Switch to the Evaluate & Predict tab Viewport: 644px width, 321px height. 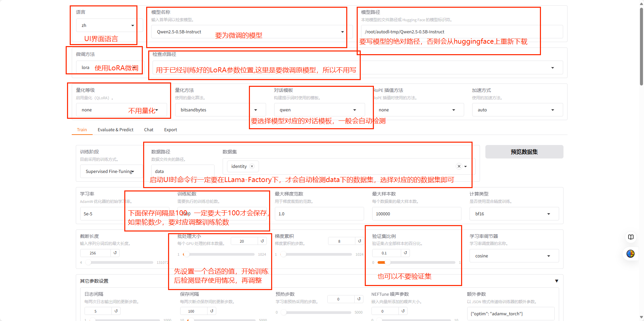(x=115, y=130)
